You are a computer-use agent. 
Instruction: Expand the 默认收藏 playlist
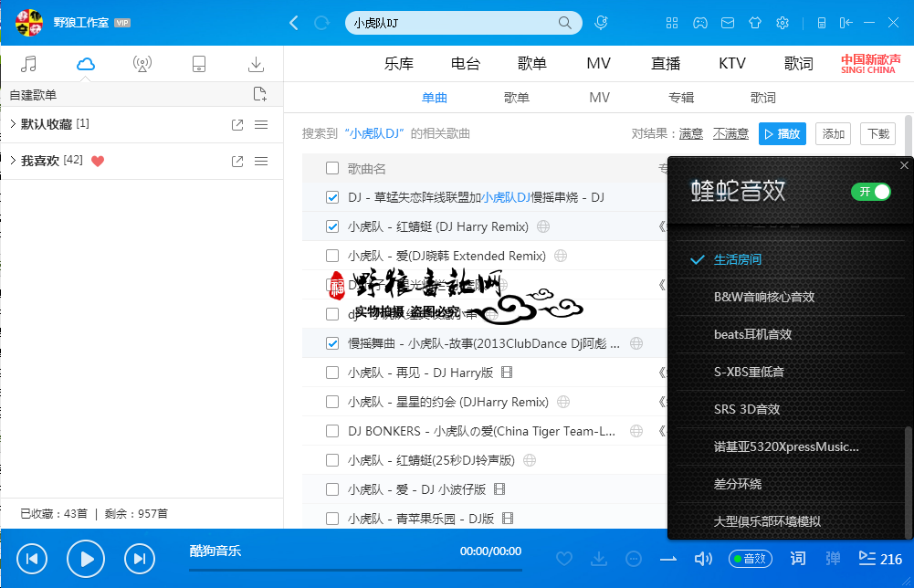(x=13, y=124)
